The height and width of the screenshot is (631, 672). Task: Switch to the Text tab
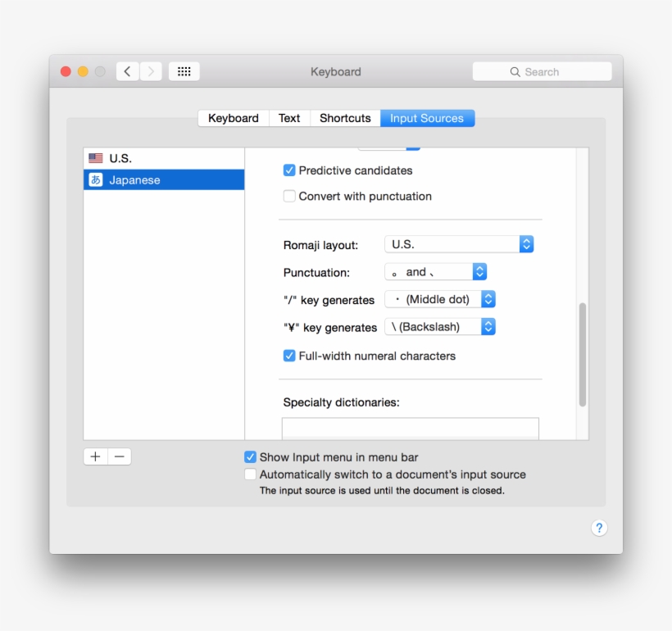pos(289,118)
